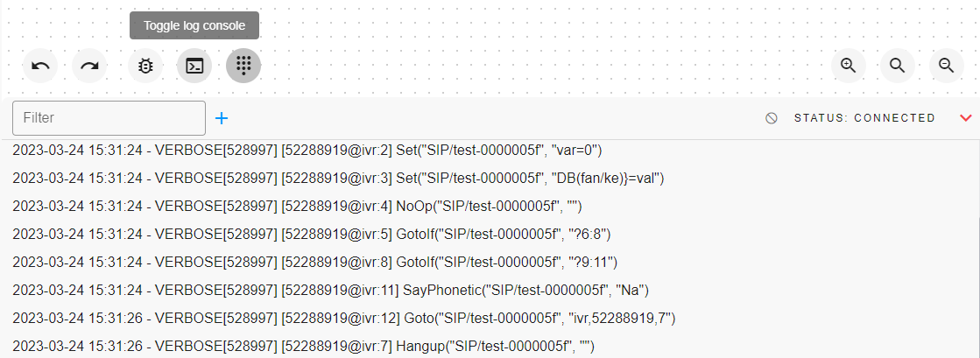The image size is (980, 358).
Task: Open the dialpad keypad
Action: 243,66
